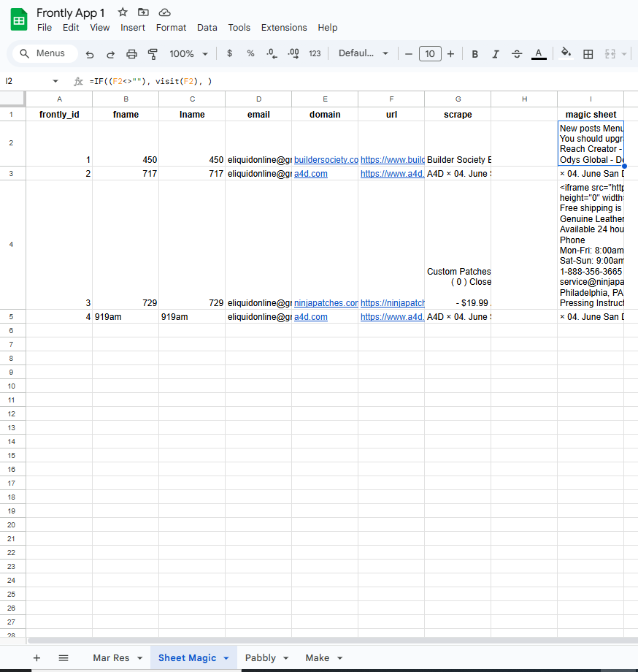Open the Fill color paint bucket
The width and height of the screenshot is (638, 672).
(x=566, y=53)
